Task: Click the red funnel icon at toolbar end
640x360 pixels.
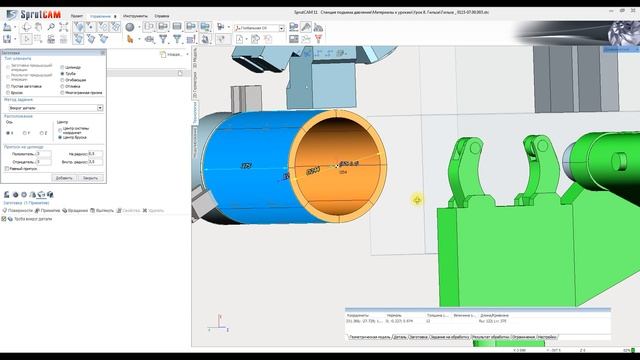Action: [x=318, y=39]
